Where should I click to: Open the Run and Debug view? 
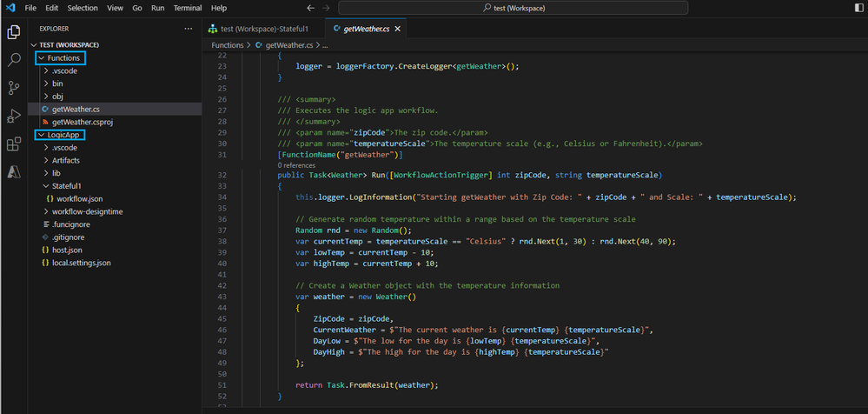click(x=14, y=116)
